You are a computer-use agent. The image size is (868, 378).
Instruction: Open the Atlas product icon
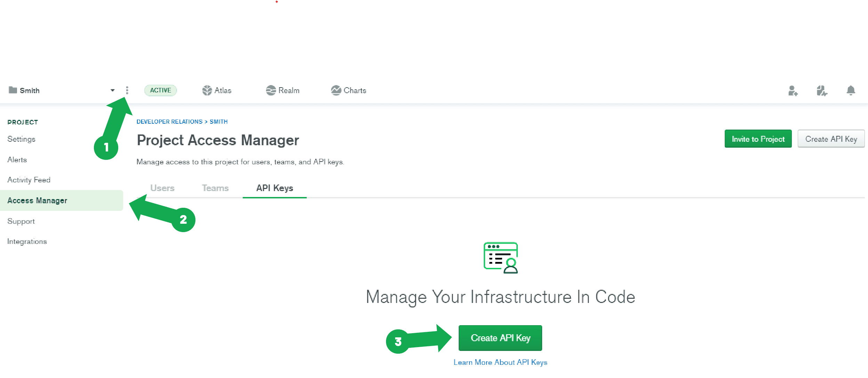(207, 90)
